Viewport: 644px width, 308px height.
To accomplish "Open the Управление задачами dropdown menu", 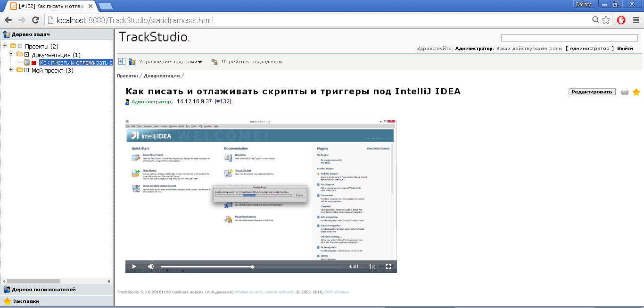I will [170, 62].
